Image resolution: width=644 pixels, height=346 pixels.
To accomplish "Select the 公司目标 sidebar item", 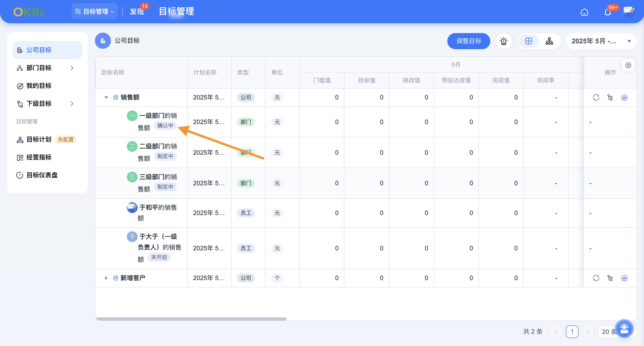I will [x=39, y=50].
